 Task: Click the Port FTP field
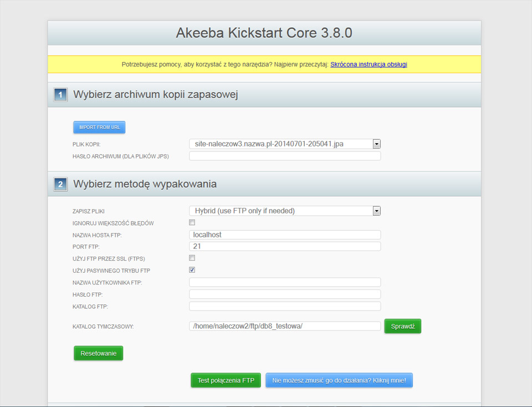tap(285, 246)
